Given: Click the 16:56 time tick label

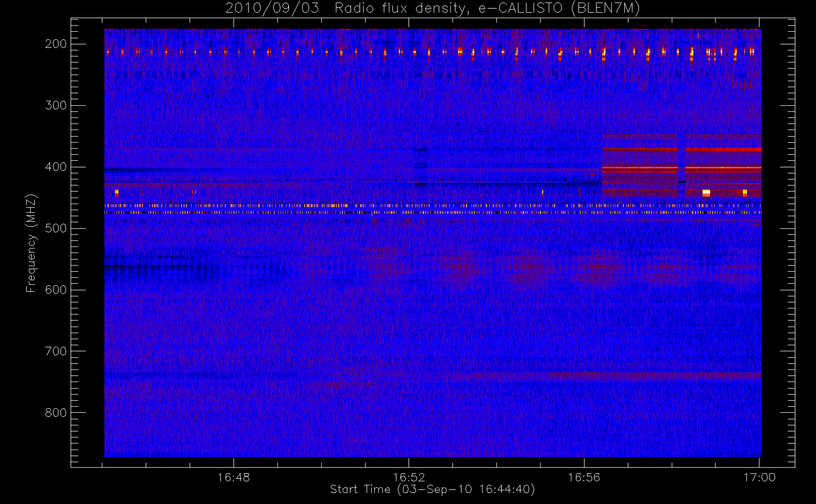Looking at the screenshot, I should (584, 477).
